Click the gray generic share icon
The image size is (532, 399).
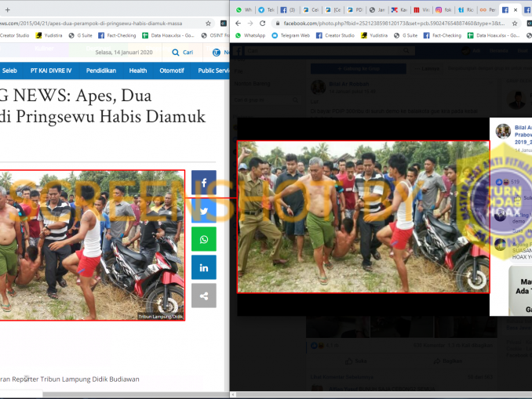click(203, 296)
